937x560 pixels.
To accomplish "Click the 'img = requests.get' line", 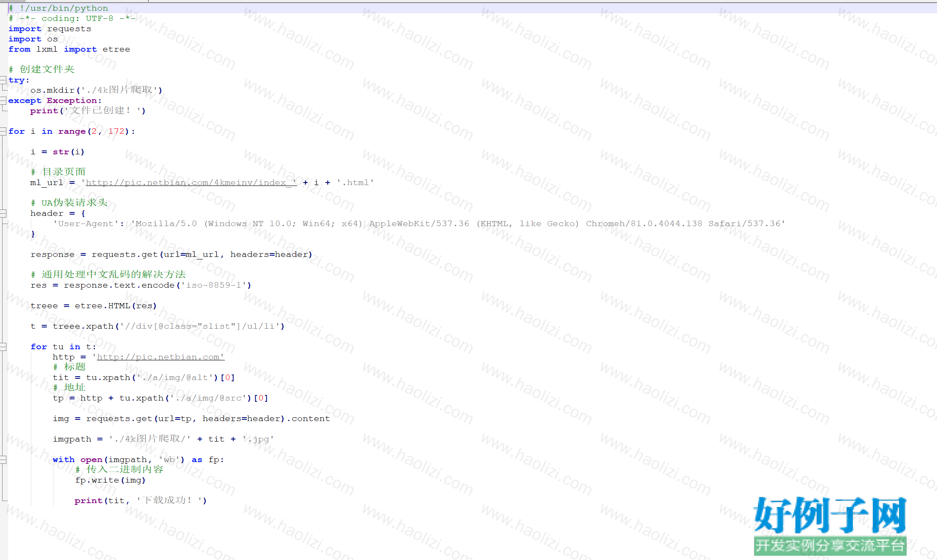I will click(x=191, y=419).
